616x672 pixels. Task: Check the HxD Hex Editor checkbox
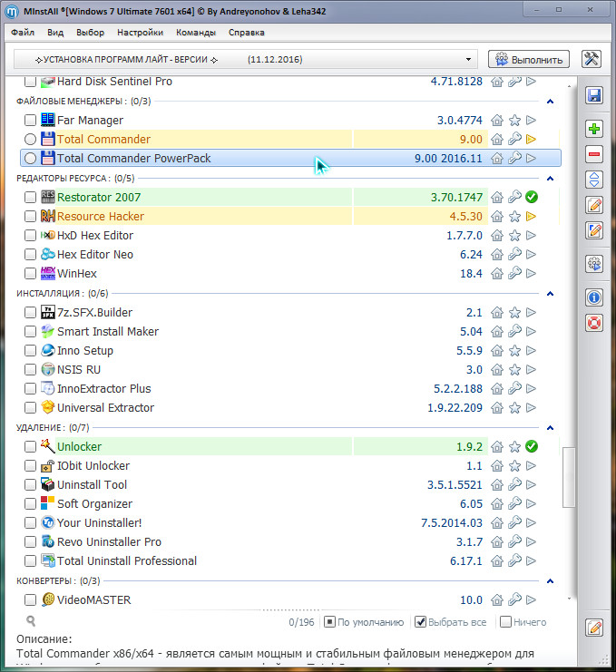tap(30, 235)
